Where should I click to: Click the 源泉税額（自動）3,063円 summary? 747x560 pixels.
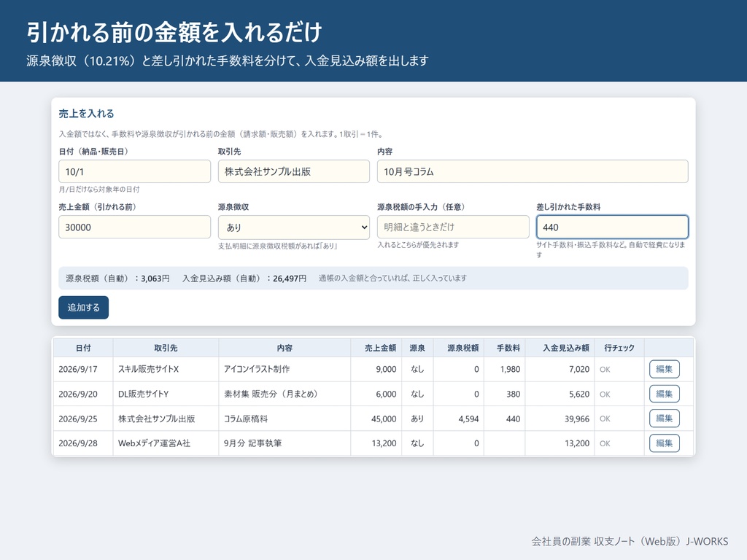[x=117, y=279]
